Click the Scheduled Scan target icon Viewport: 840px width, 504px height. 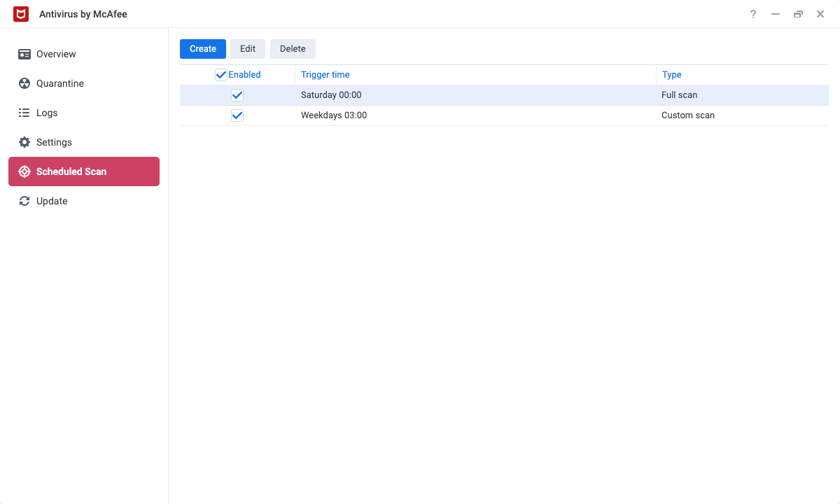point(24,171)
